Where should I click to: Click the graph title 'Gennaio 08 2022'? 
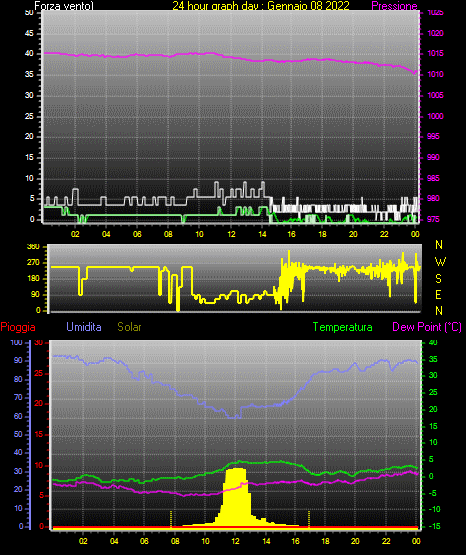point(308,6)
